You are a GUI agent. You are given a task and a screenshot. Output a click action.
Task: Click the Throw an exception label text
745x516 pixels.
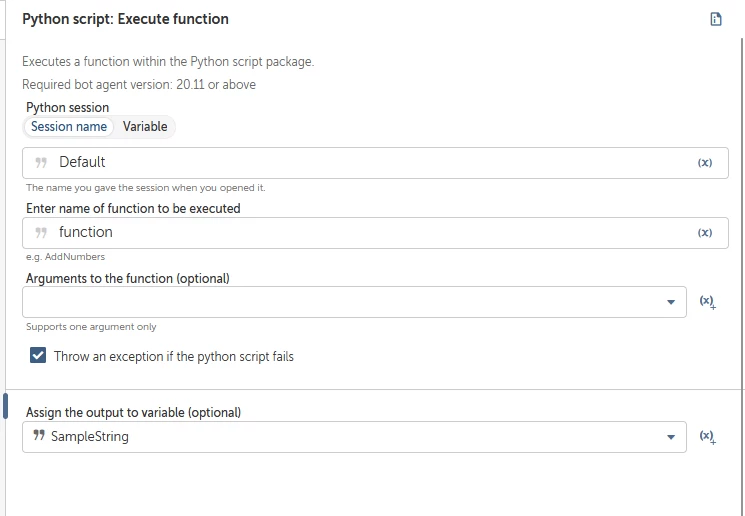(174, 356)
